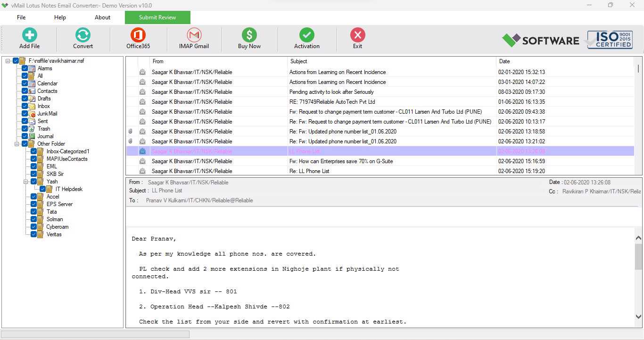Toggle the Inbox folder checkbox

pyautogui.click(x=25, y=106)
